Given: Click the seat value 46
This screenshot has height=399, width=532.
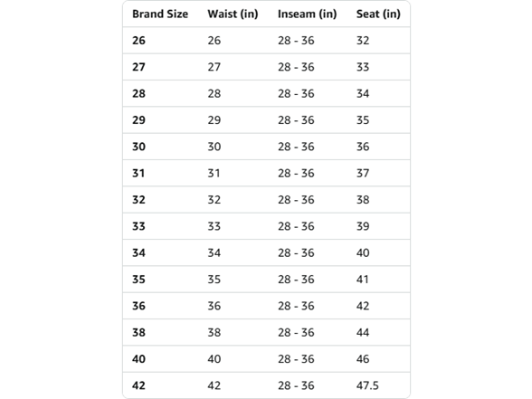Looking at the screenshot, I should pos(363,359).
